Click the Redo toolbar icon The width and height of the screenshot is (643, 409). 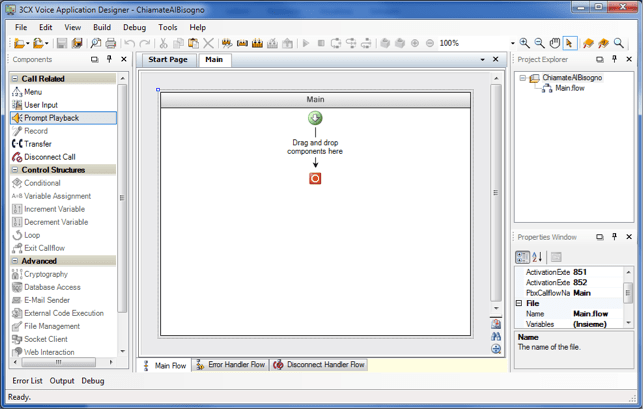tap(145, 43)
